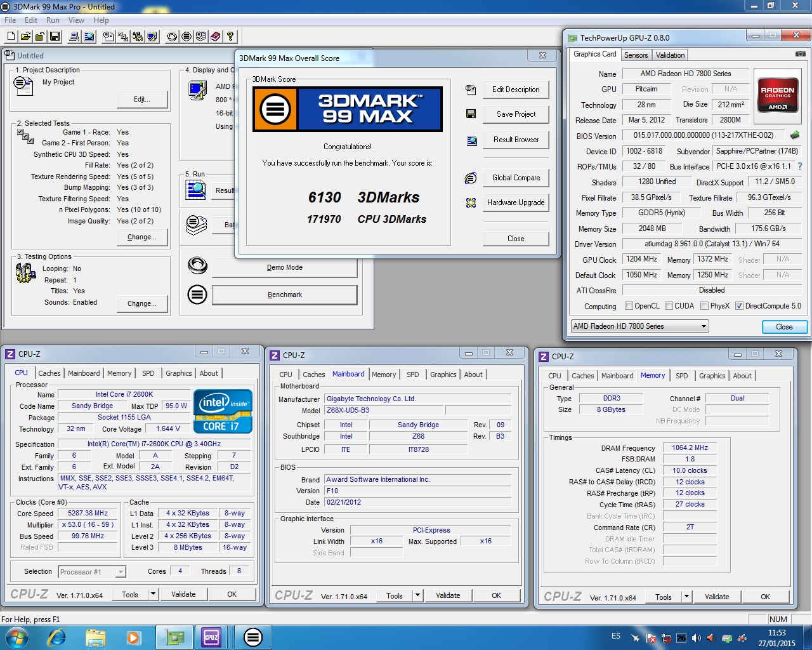
Task: Open Internet Explorer from the taskbar
Action: (56, 637)
